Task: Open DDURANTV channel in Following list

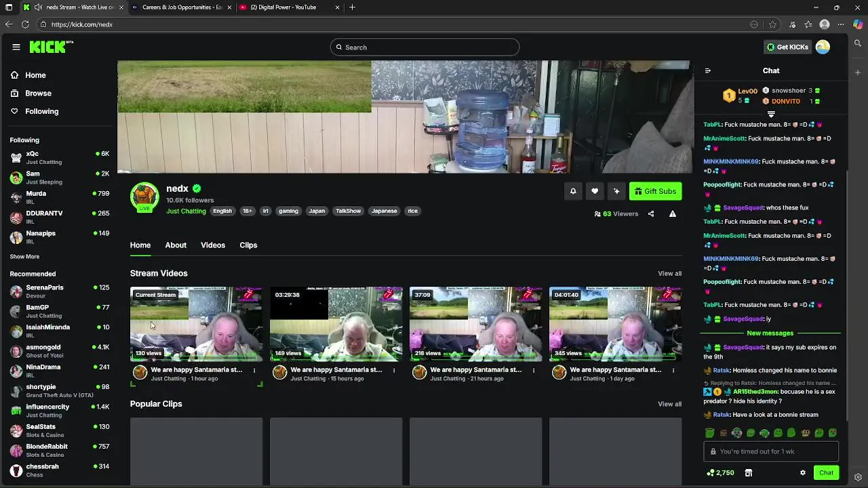Action: [60, 217]
